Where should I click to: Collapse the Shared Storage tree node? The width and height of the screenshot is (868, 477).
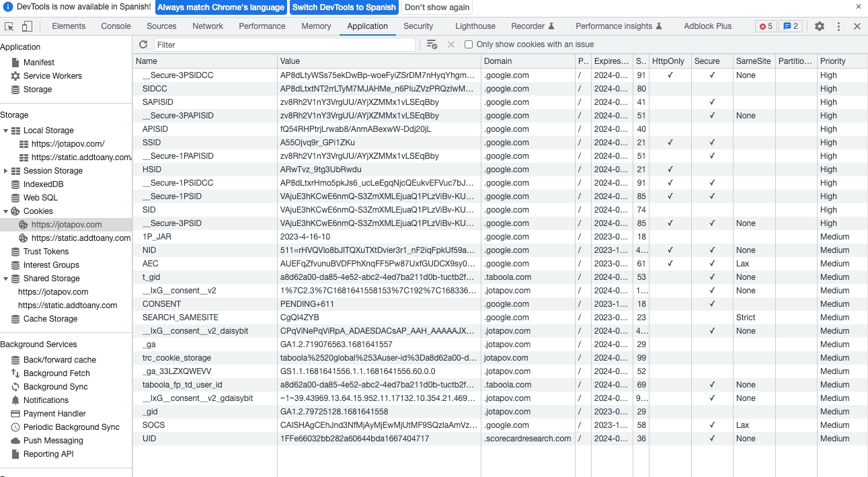(6, 279)
